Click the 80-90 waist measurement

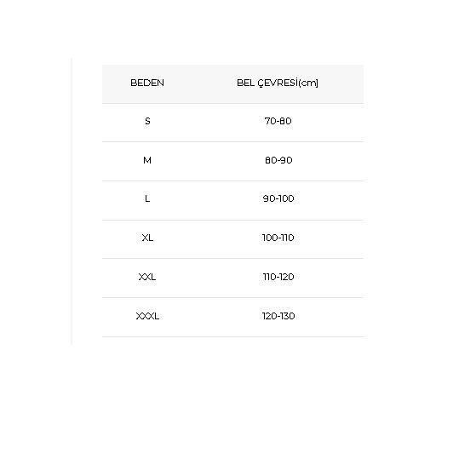278,160
